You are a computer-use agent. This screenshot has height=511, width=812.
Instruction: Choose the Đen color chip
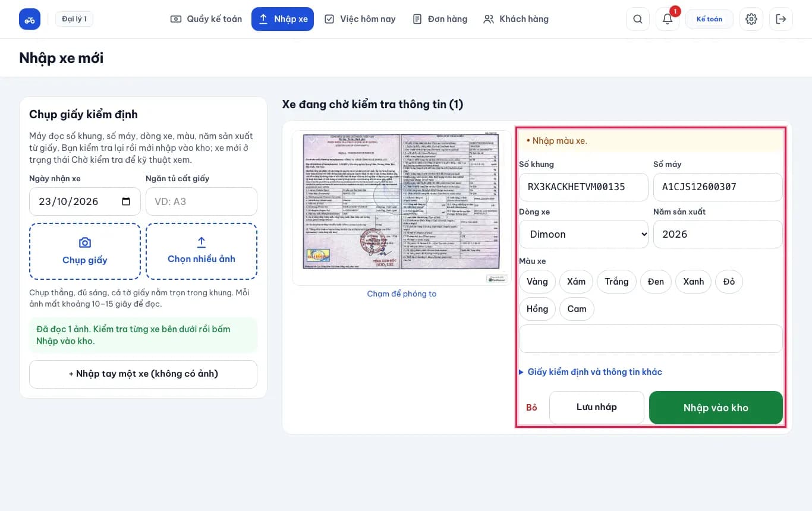[656, 282]
